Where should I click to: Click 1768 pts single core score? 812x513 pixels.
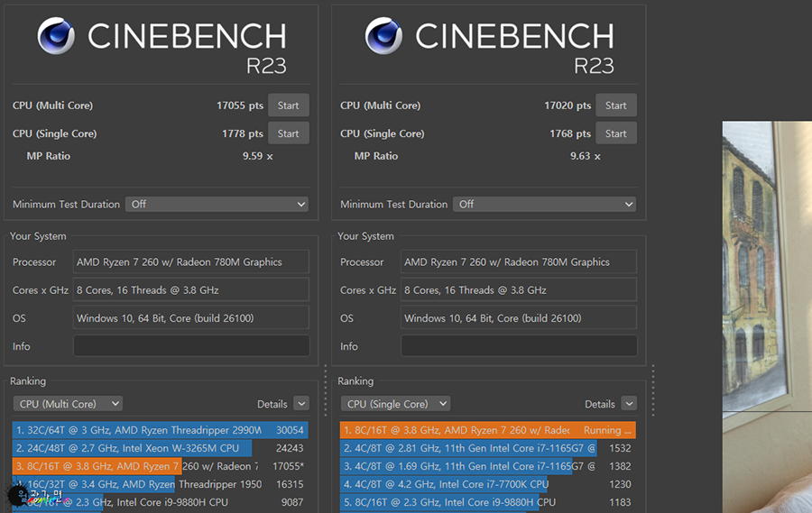570,133
